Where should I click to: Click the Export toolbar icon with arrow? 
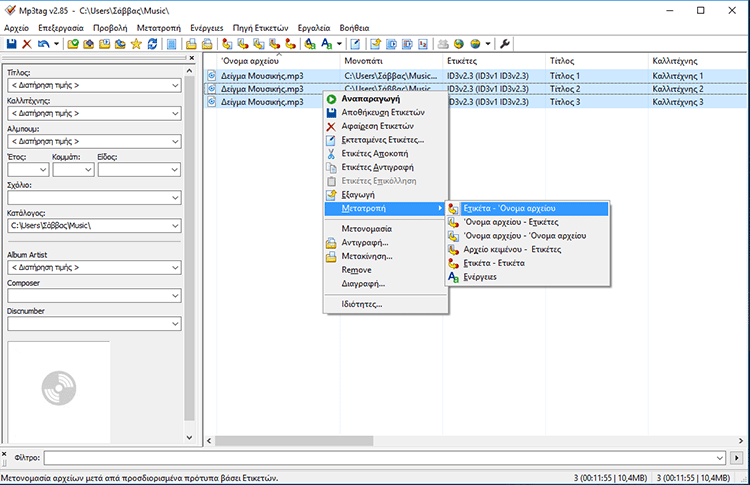[x=375, y=44]
